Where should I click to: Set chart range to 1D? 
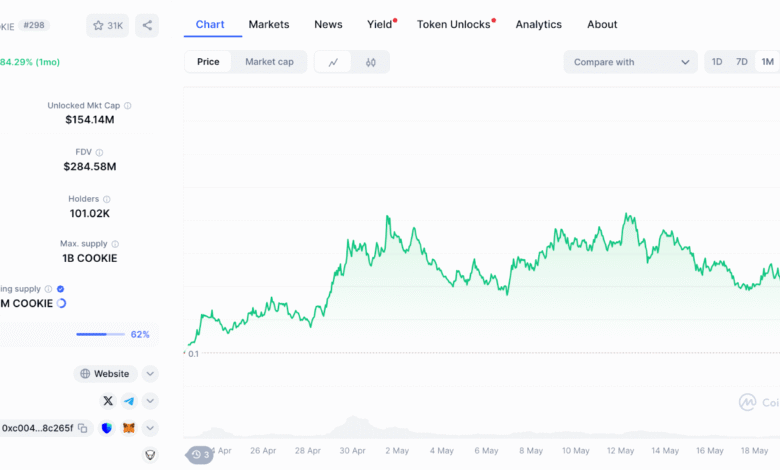click(717, 62)
